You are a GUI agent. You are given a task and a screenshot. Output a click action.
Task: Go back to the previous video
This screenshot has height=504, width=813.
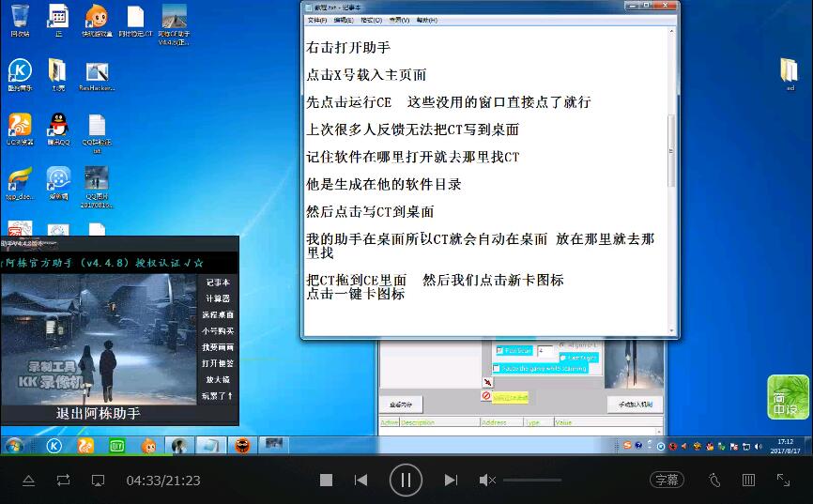pos(360,480)
